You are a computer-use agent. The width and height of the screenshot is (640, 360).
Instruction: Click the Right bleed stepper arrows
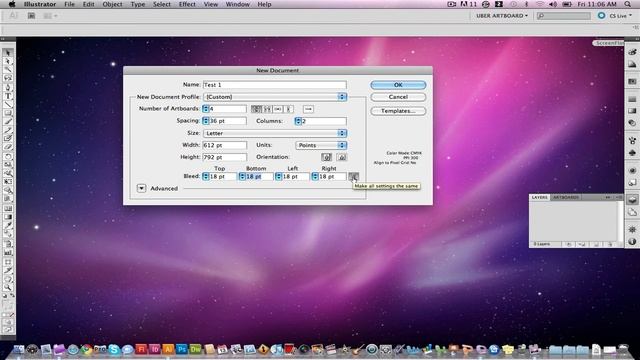315,176
